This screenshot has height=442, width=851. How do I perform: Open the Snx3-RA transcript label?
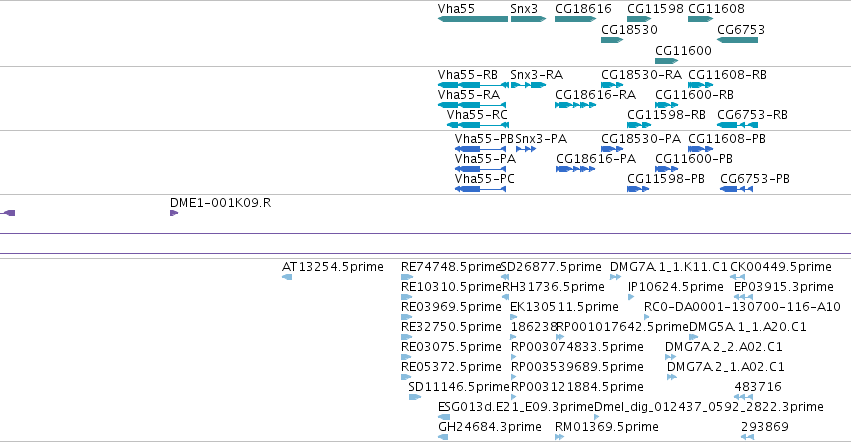pos(536,75)
